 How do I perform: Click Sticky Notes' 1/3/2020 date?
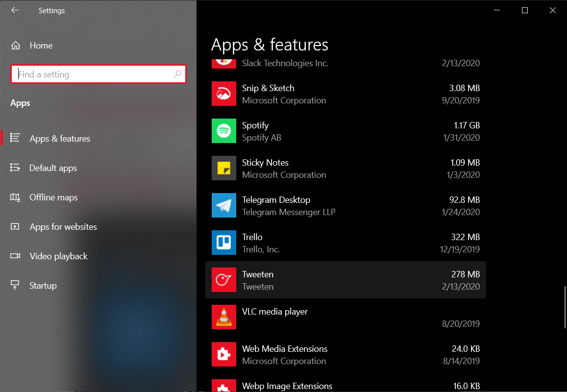463,175
